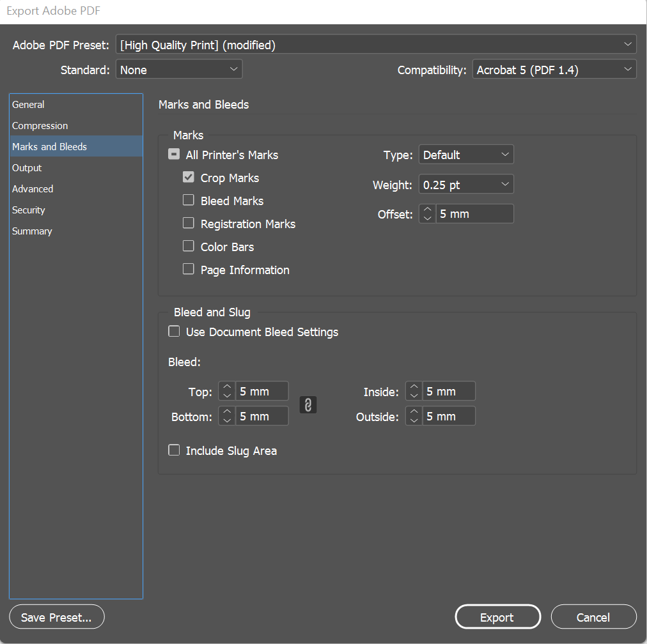Open the Security section
The height and width of the screenshot is (644, 647).
tap(29, 210)
